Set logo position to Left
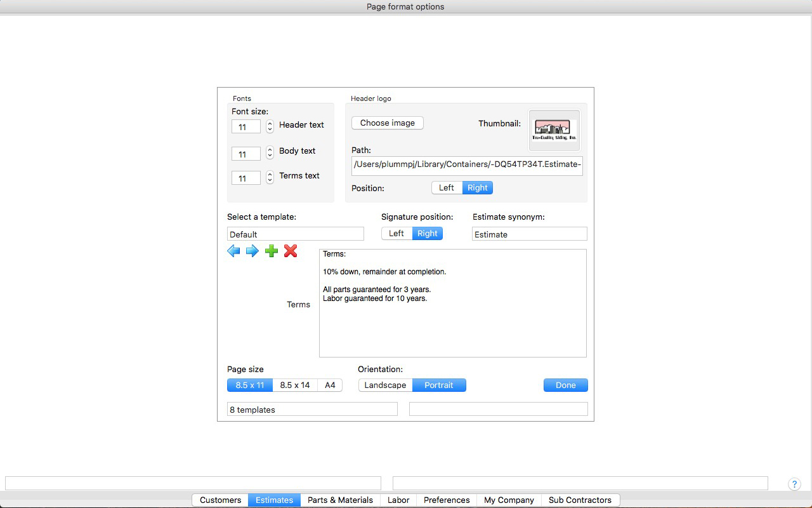The image size is (812, 508). click(447, 188)
